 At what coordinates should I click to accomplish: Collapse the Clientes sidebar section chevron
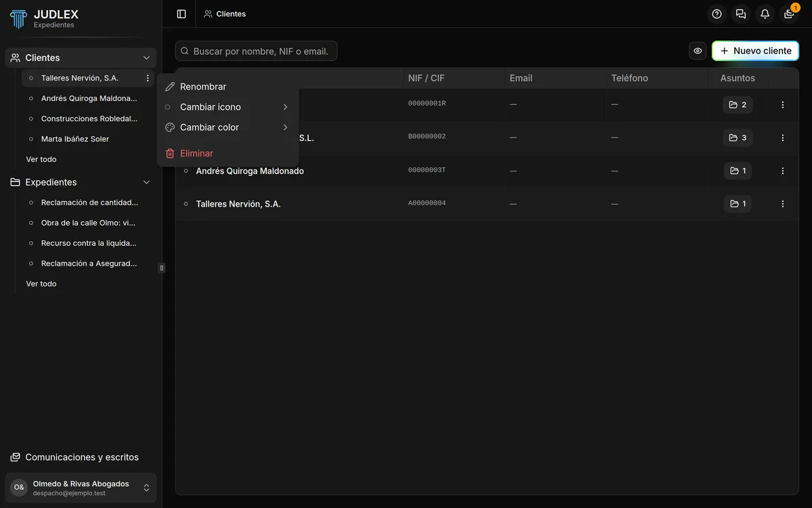tap(146, 58)
